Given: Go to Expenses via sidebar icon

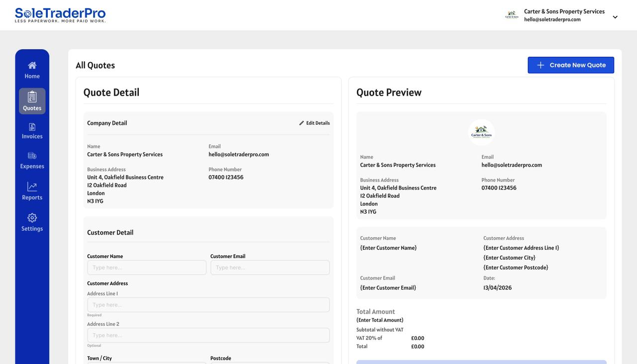Looking at the screenshot, I should [32, 156].
